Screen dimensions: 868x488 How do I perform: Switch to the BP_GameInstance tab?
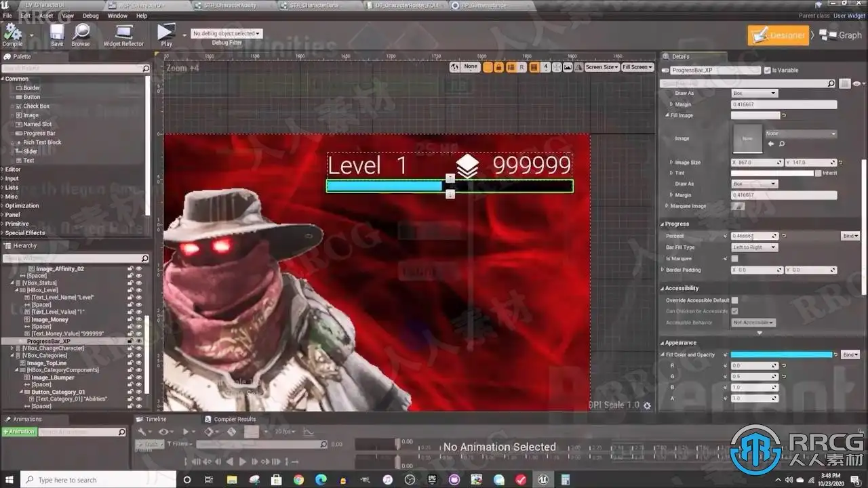pos(484,5)
